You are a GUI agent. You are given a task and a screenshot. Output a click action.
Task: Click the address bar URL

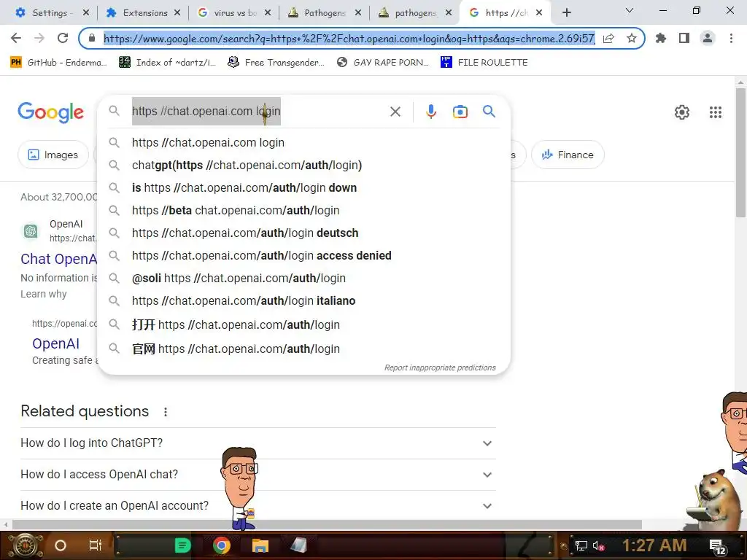click(x=349, y=38)
